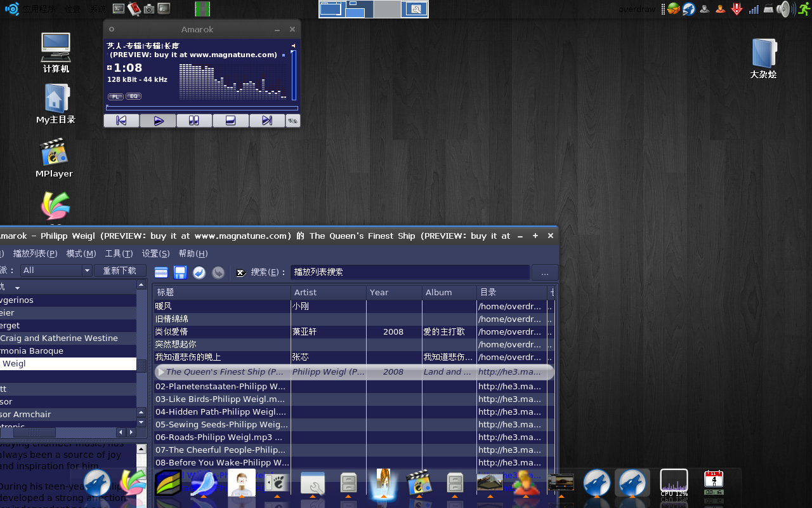The width and height of the screenshot is (812, 508).
Task: Click the greyed redo arrow toolbar icon
Action: pos(218,272)
